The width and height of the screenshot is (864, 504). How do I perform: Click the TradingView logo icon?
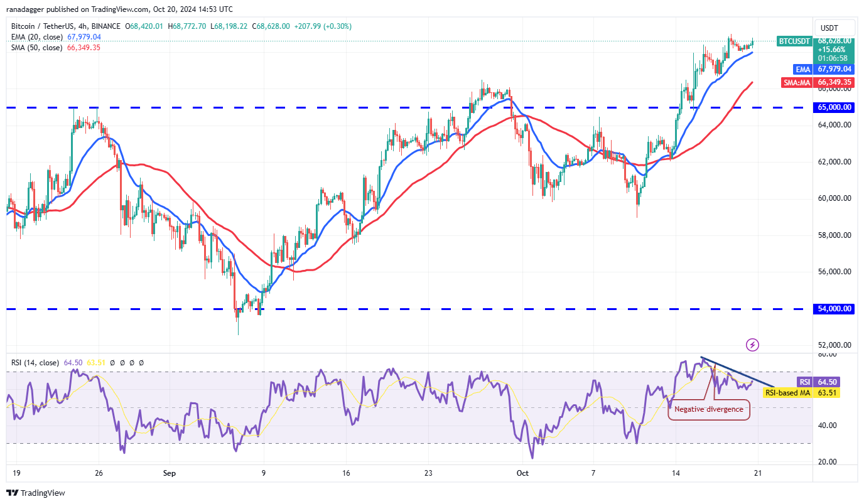coord(13,493)
